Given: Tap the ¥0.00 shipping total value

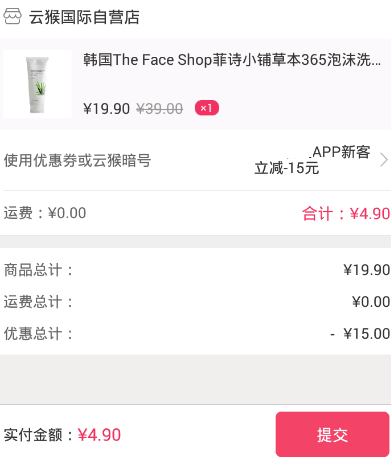Looking at the screenshot, I should coord(371,302).
